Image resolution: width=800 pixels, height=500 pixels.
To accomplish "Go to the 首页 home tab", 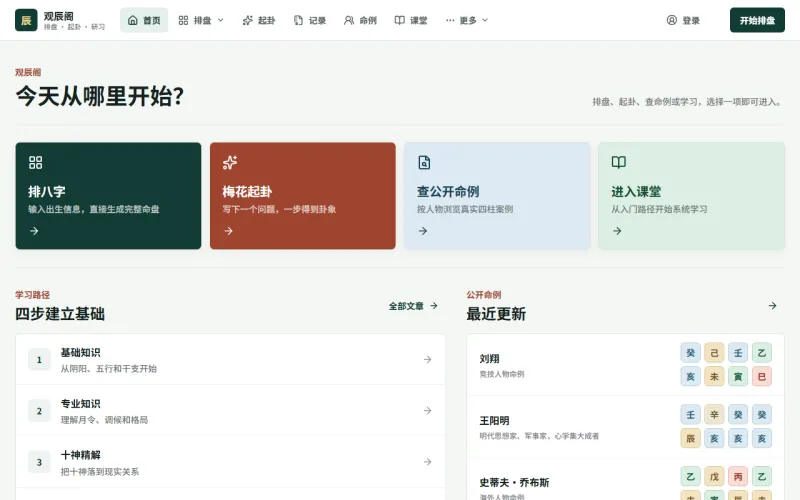I will tap(144, 20).
